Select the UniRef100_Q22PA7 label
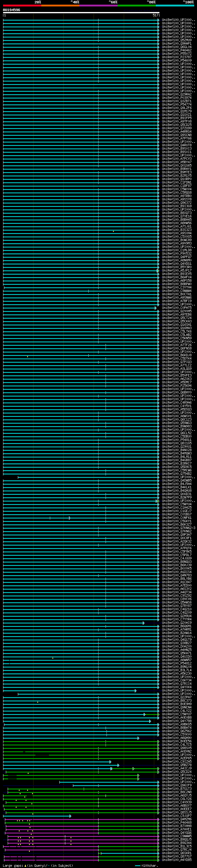Viewport: 197px width, 868px height. pos(177,697)
